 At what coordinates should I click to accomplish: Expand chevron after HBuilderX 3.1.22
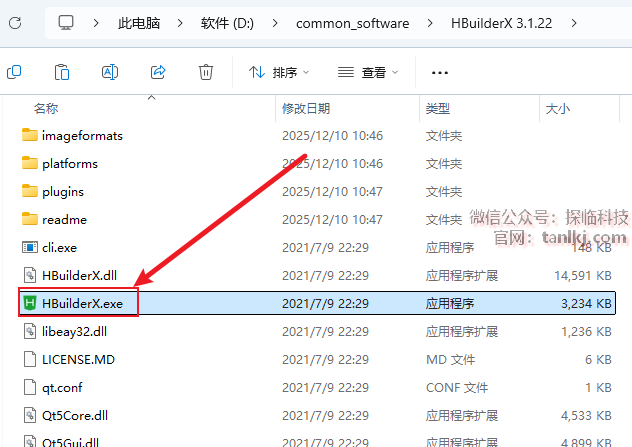pyautogui.click(x=574, y=23)
